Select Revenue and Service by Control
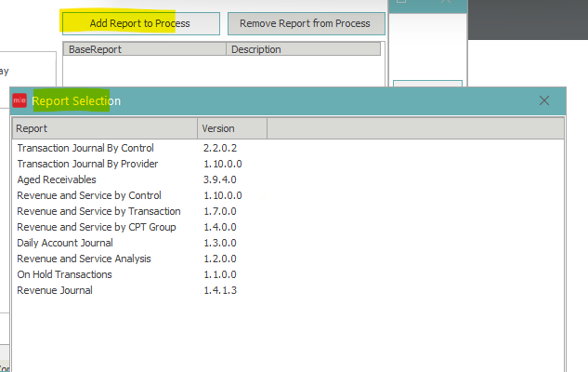 89,195
